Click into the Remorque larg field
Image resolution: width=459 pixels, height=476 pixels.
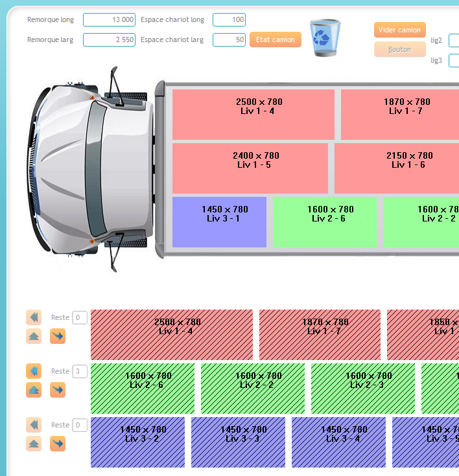click(x=109, y=40)
